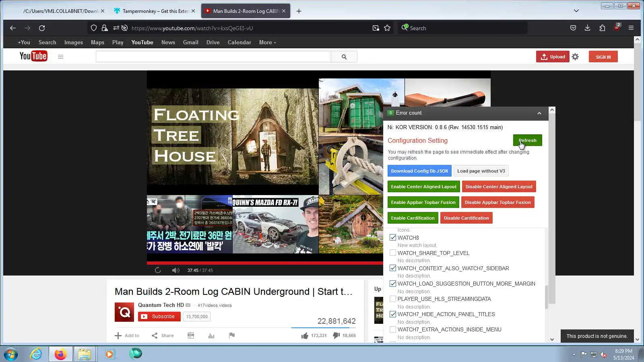Expand the More dropdown in Google bar

[x=267, y=42]
